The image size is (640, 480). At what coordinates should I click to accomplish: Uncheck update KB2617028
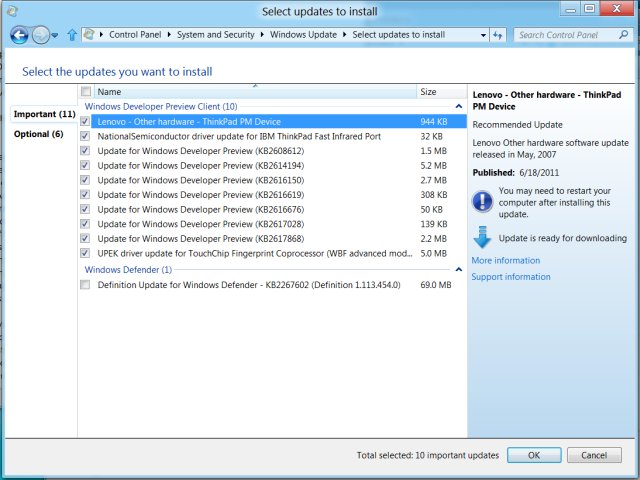(85, 224)
